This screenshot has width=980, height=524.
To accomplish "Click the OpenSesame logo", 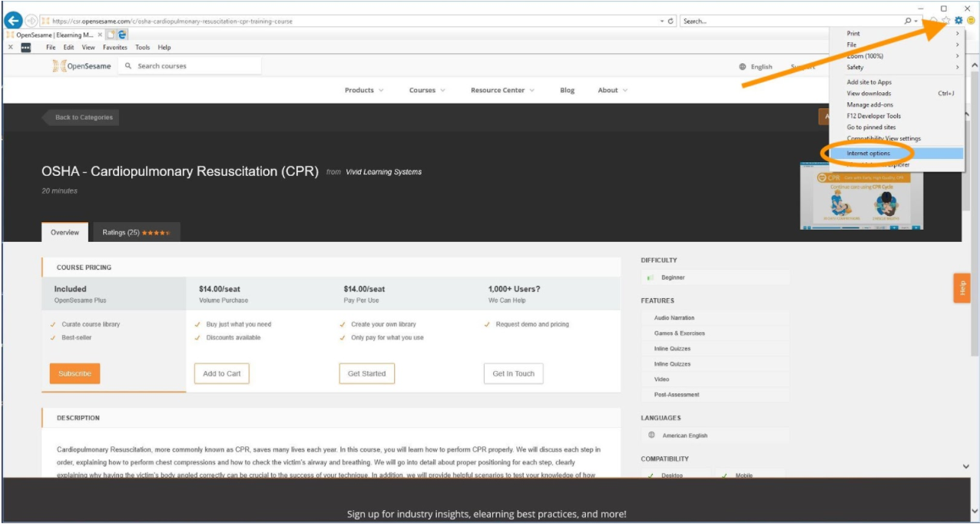I will point(82,66).
